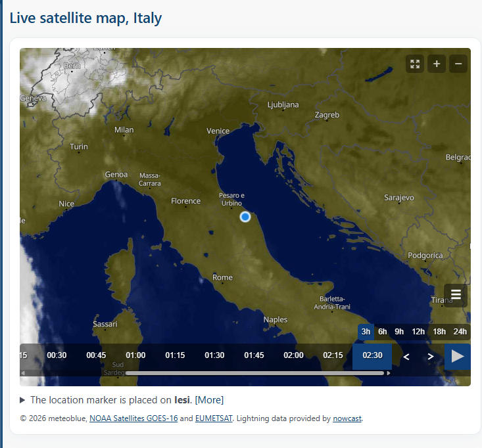Click the blue Iesi location marker

245,217
